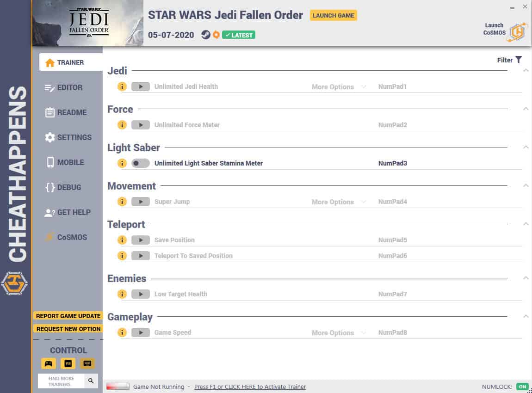Expand More Options for Game Speed
Image resolution: width=532 pixels, height=393 pixels.
click(339, 333)
